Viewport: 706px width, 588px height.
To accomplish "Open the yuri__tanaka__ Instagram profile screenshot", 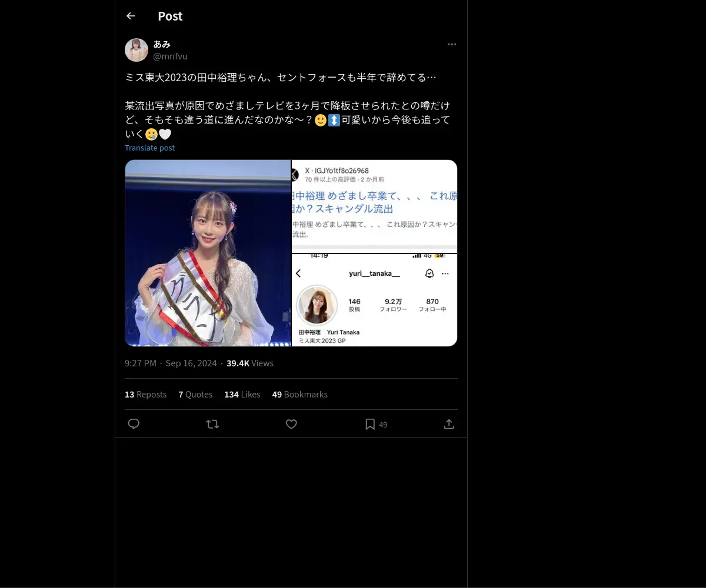I will pyautogui.click(x=375, y=300).
